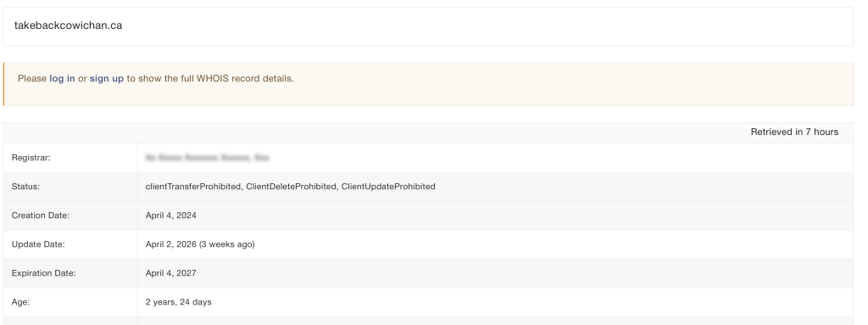Select the '2 years, 24 days' value
The width and height of the screenshot is (868, 325).
178,302
